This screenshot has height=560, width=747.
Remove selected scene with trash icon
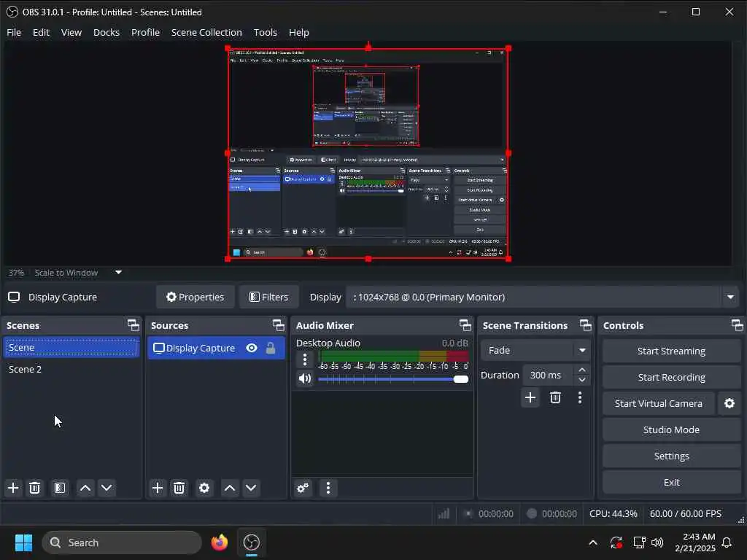tap(35, 488)
